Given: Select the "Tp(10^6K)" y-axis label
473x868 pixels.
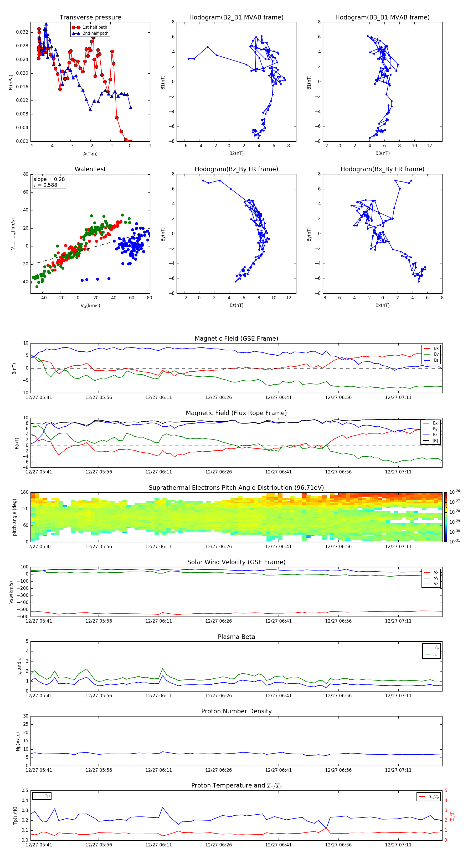Looking at the screenshot, I should point(15,815).
